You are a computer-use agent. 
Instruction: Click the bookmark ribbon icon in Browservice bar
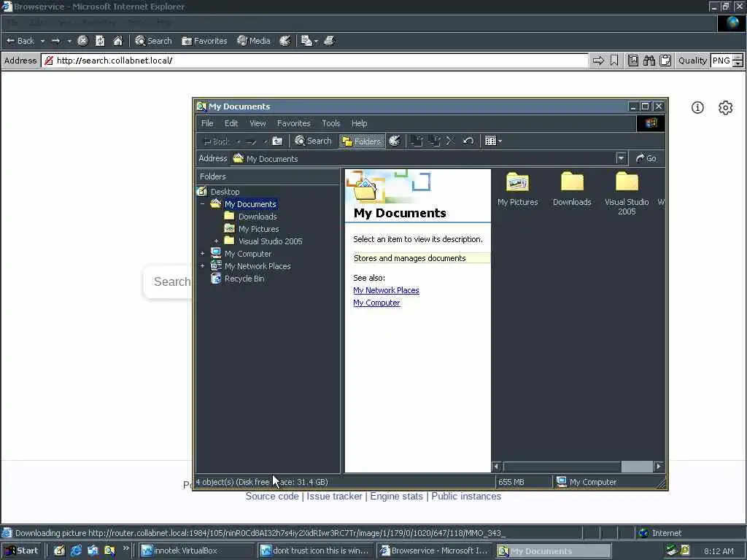(x=614, y=61)
